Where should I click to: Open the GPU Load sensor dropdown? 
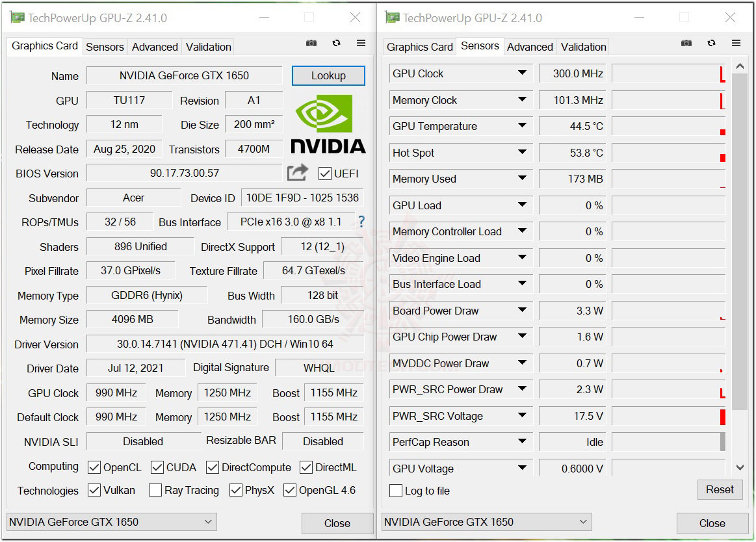pos(522,205)
